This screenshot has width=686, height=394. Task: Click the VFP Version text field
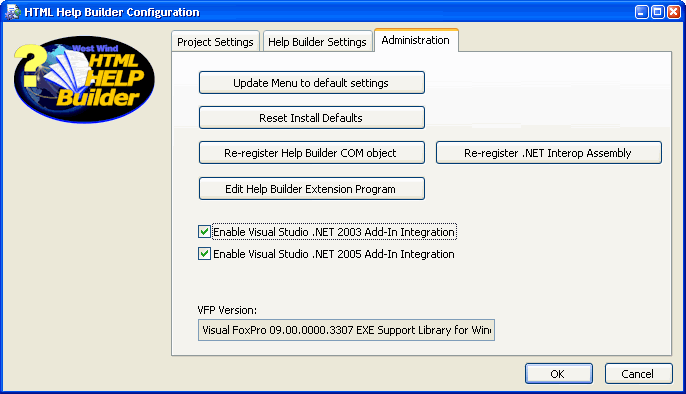click(346, 330)
